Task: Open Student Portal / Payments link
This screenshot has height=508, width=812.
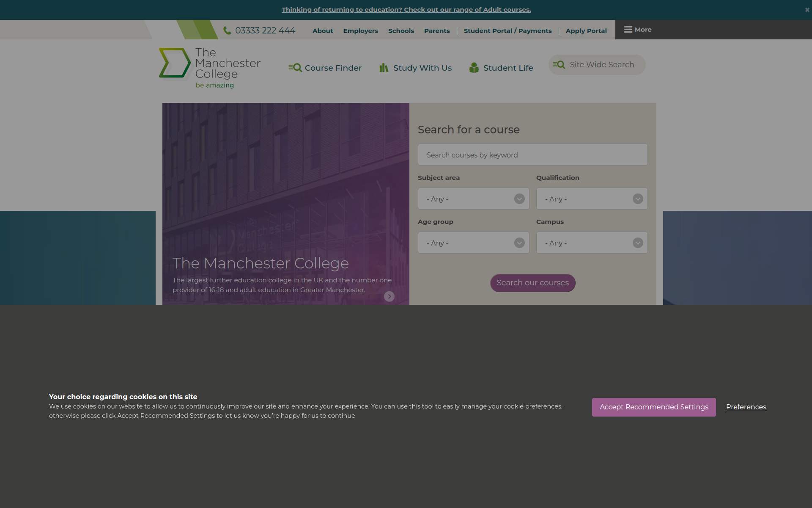Action: [507, 31]
